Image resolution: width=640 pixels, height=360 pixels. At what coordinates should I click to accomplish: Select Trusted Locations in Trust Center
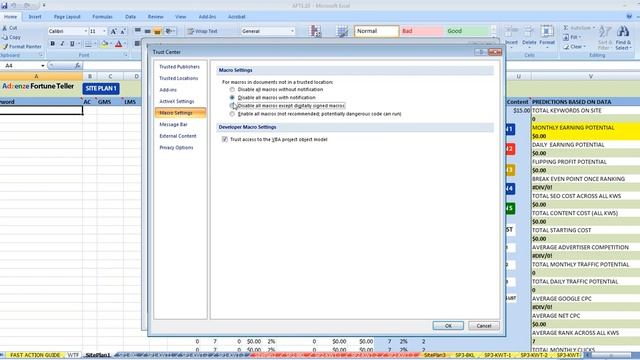(x=179, y=78)
